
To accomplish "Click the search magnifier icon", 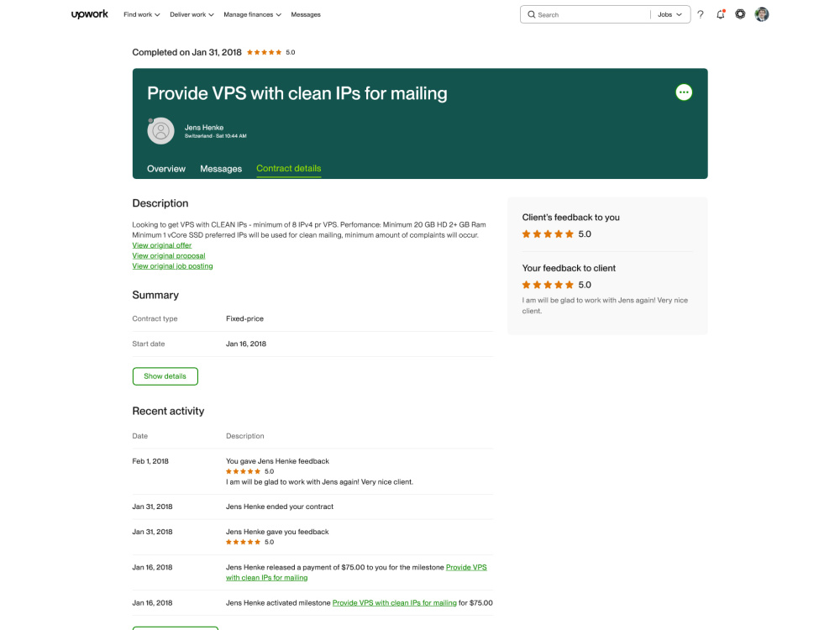I will pyautogui.click(x=531, y=14).
